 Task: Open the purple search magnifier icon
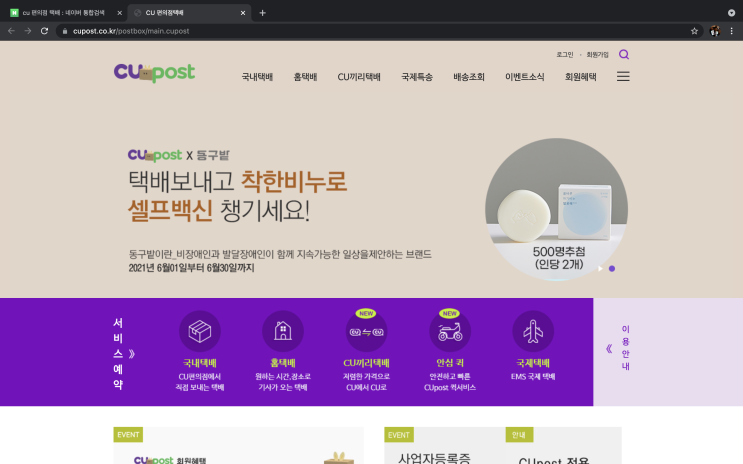[x=624, y=55]
